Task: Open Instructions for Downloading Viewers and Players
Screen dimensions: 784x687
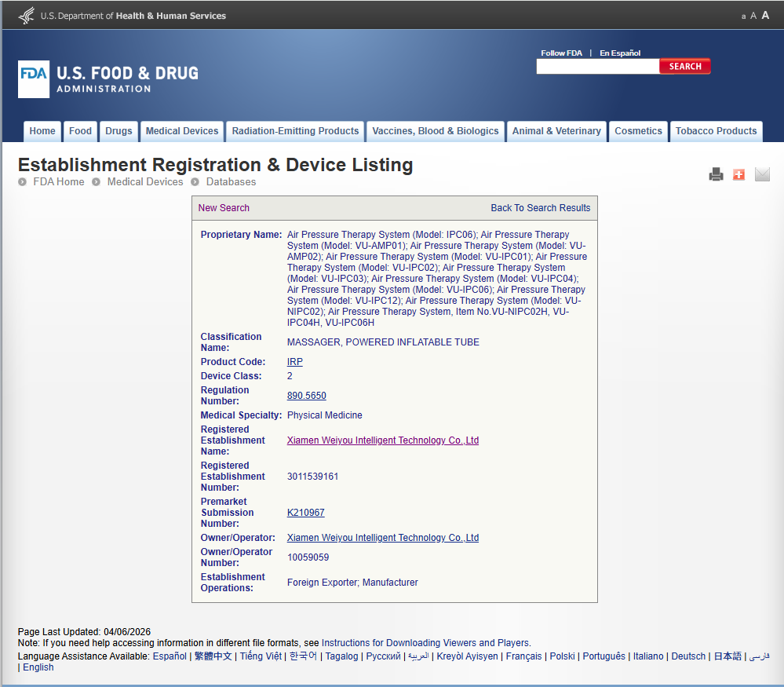Action: pyautogui.click(x=425, y=643)
